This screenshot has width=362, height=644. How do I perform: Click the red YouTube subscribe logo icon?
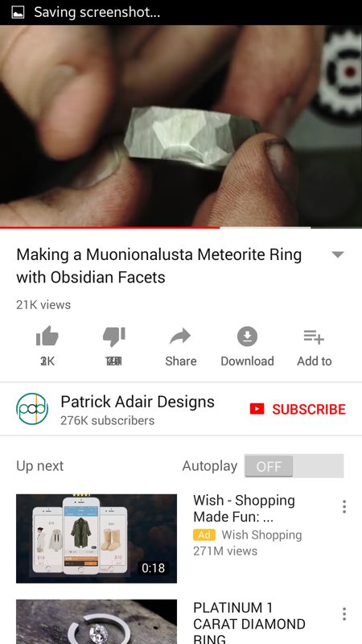tap(257, 409)
